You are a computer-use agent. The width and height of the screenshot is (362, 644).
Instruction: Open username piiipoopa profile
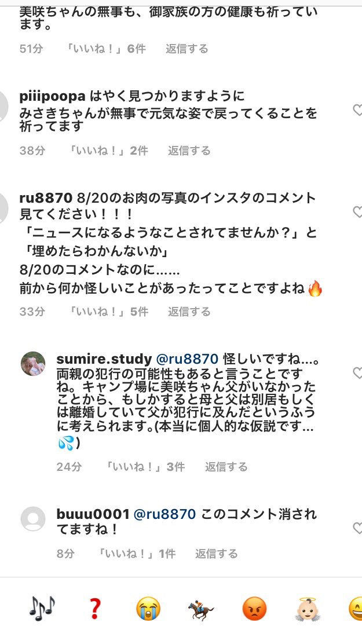point(52,96)
